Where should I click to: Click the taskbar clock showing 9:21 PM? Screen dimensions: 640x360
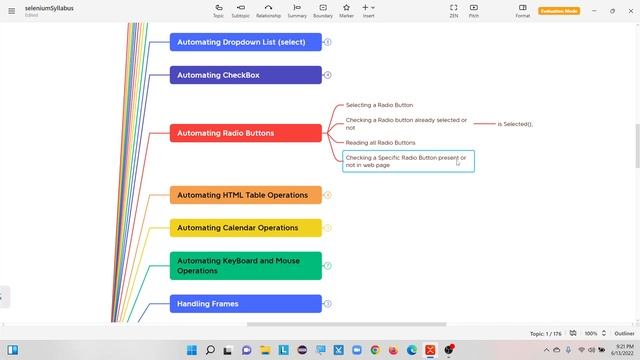click(622, 350)
